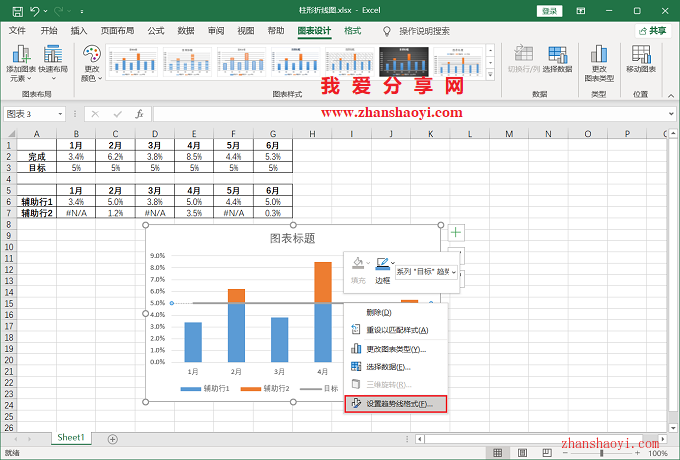Image resolution: width=680 pixels, height=460 pixels.
Task: Add a new sheet with plus icon
Action: click(112, 439)
